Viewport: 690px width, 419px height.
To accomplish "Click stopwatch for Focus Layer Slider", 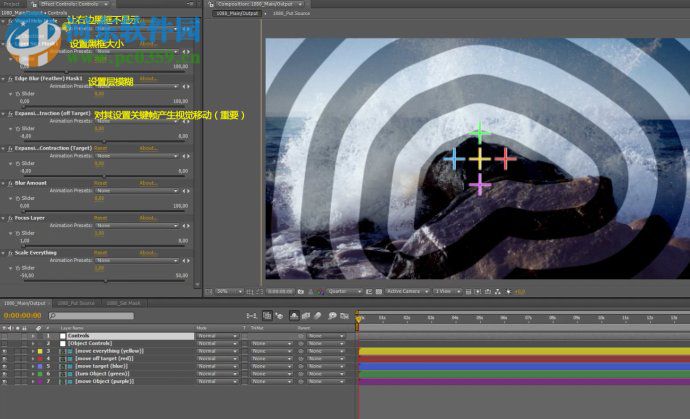I will pos(18,233).
